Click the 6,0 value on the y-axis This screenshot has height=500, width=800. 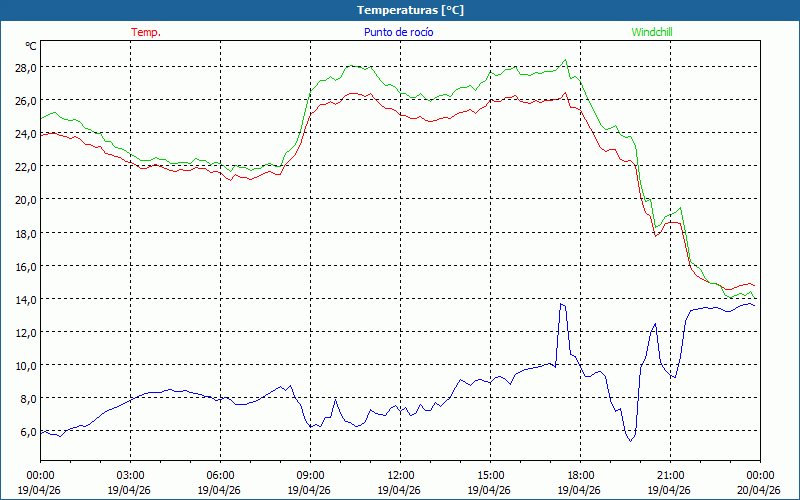pos(27,431)
